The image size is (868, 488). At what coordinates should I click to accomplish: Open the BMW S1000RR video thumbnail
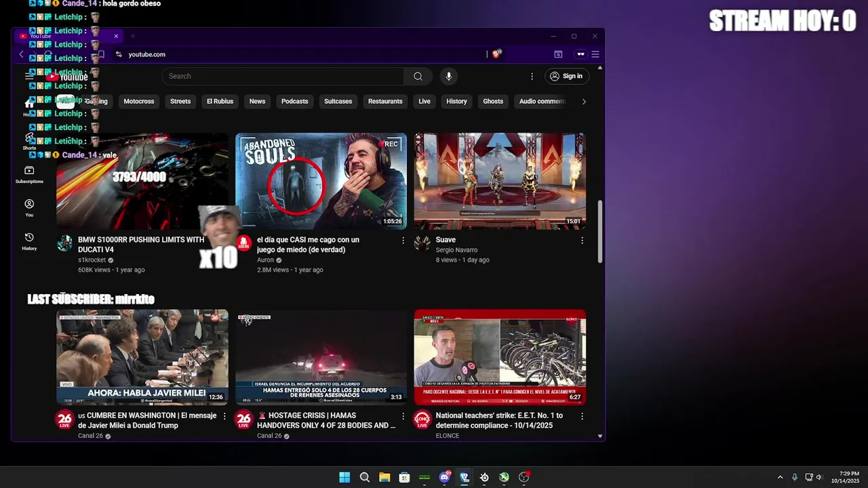click(x=142, y=181)
